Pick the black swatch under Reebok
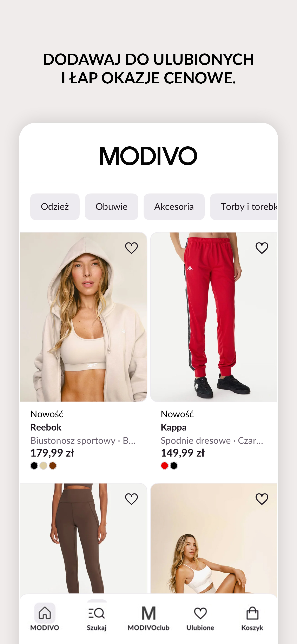 pos(34,466)
